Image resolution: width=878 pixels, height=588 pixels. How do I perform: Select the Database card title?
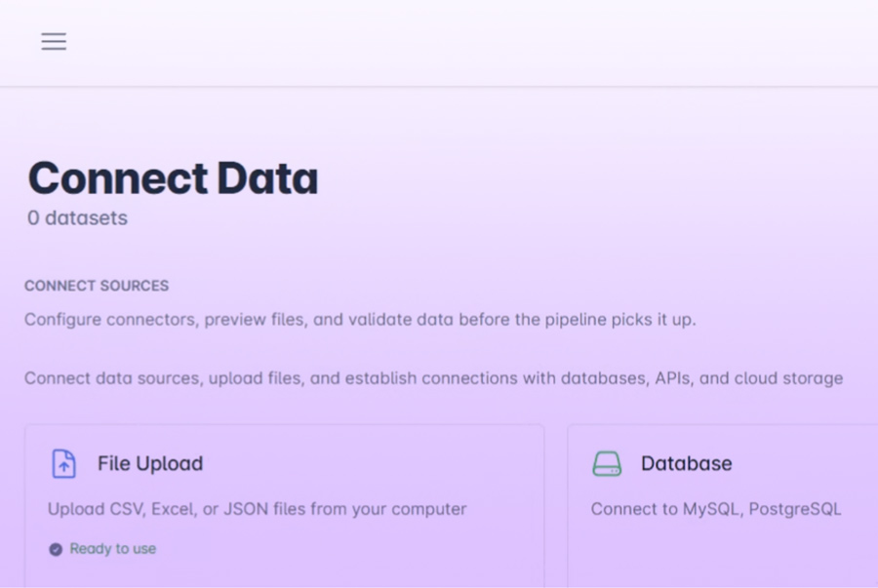tap(687, 463)
